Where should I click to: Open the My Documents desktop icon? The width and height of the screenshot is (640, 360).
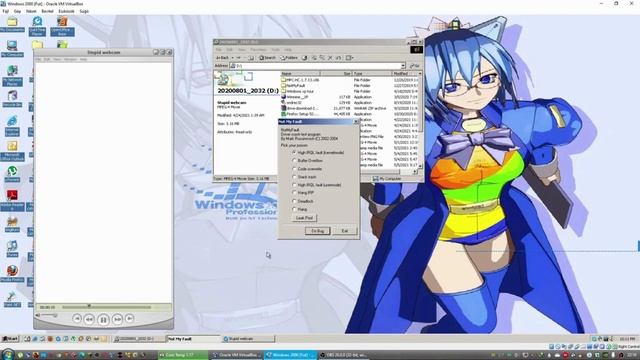coord(12,24)
